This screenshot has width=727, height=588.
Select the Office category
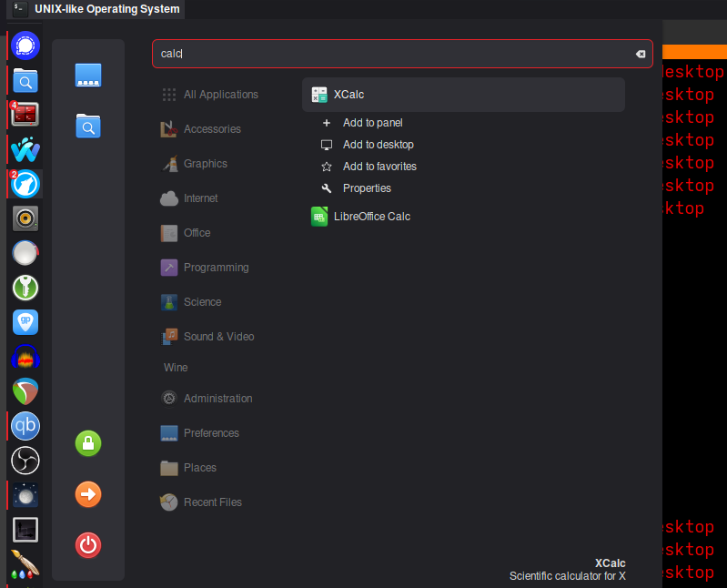pyautogui.click(x=186, y=233)
